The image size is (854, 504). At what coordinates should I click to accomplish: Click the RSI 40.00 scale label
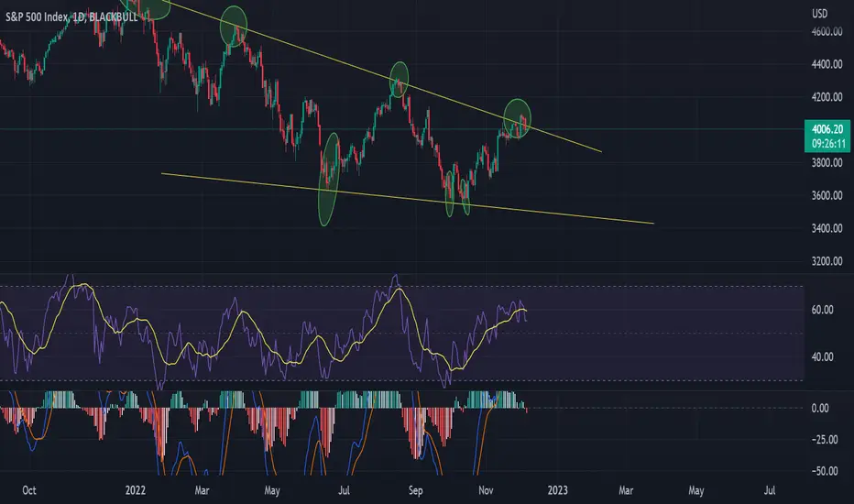point(823,356)
